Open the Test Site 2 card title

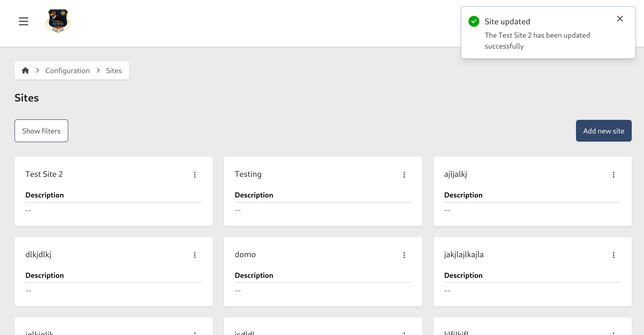pyautogui.click(x=44, y=174)
